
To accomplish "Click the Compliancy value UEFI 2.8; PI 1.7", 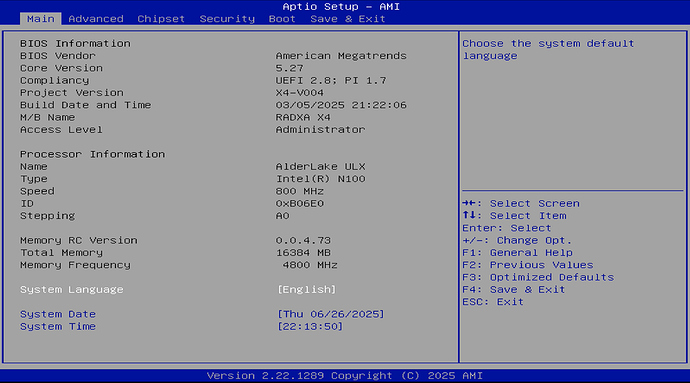I will click(x=331, y=81).
